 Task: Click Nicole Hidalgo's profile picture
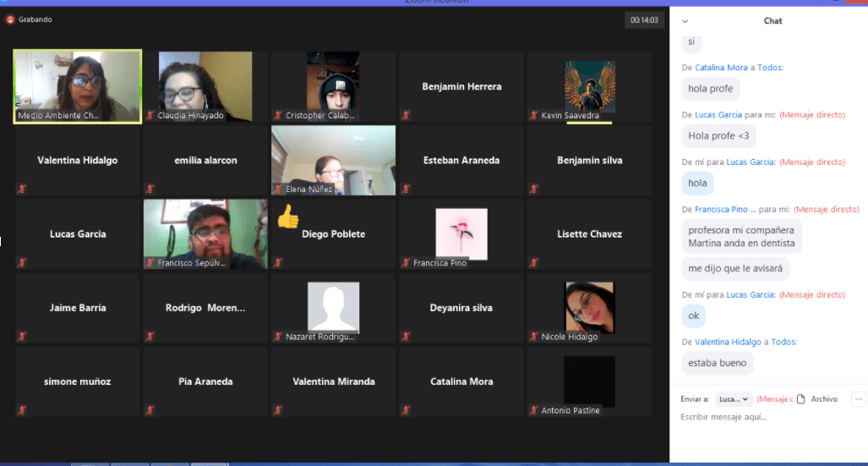590,307
